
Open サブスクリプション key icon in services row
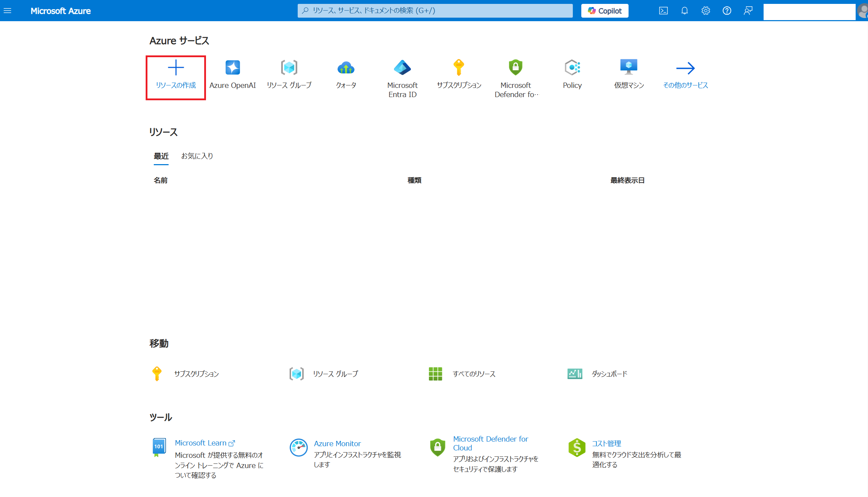[459, 67]
